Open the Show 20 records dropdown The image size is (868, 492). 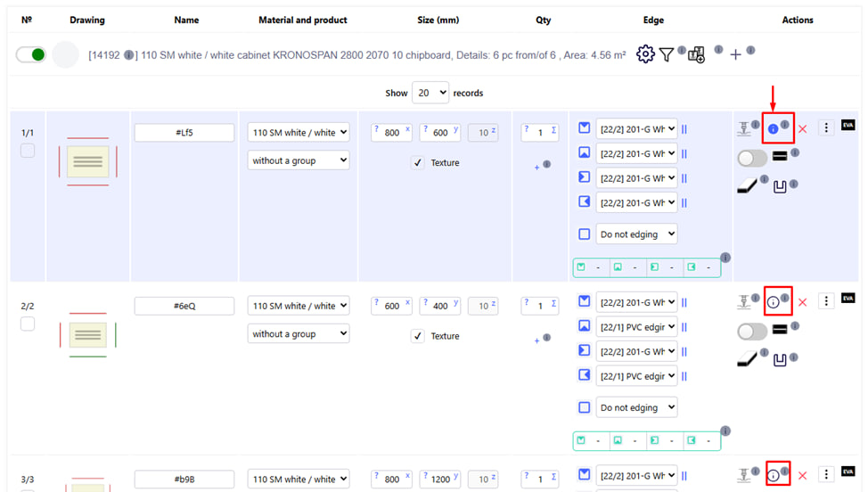(x=431, y=93)
